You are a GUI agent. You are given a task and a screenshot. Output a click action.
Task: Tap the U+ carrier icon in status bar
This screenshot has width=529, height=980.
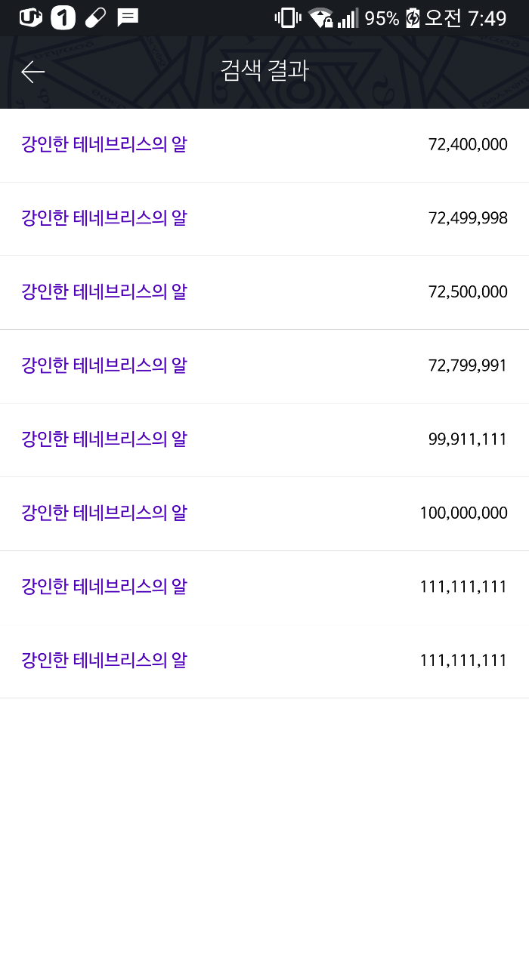[x=31, y=17]
